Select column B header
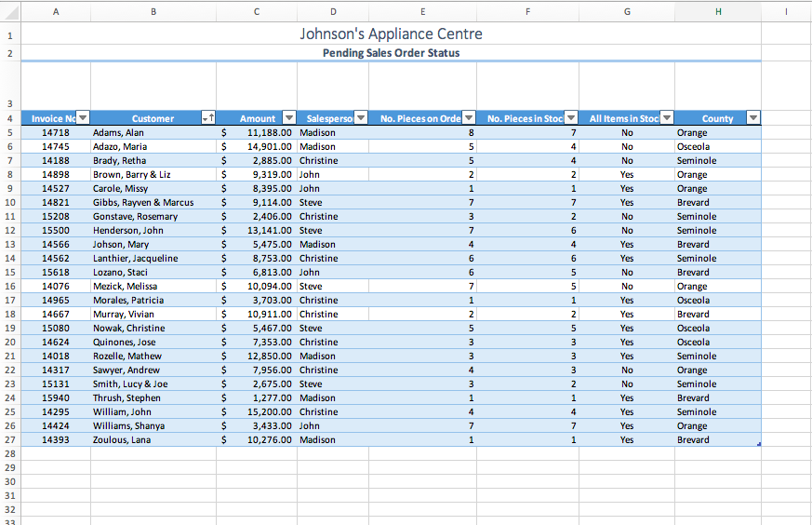Viewport: 812px width, 525px height. coord(153,11)
